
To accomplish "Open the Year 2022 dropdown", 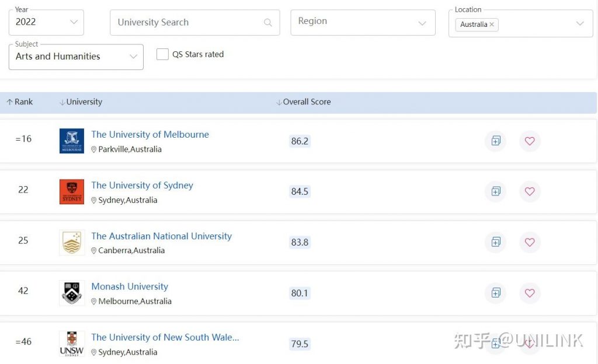I will [x=46, y=23].
